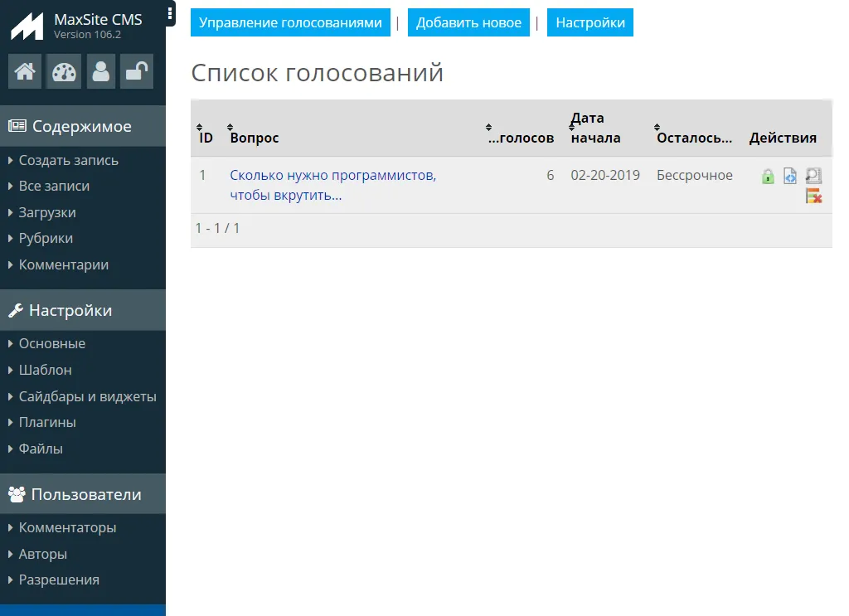Open the dashboard gauge icon
Image resolution: width=849 pixels, height=616 pixels.
point(63,72)
